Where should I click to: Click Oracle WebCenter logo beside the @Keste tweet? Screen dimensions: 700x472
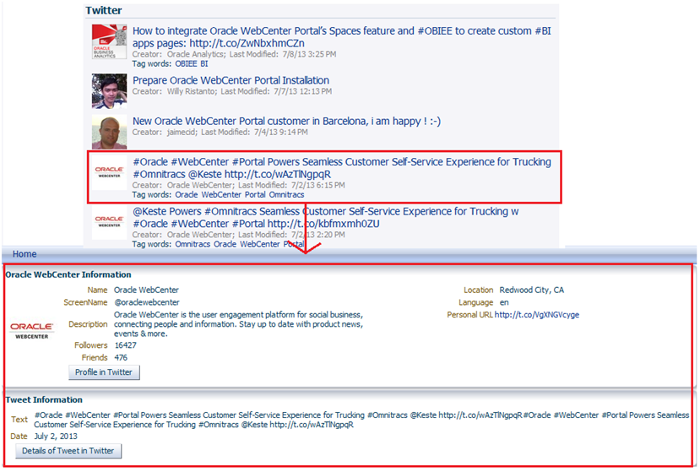pyautogui.click(x=109, y=222)
